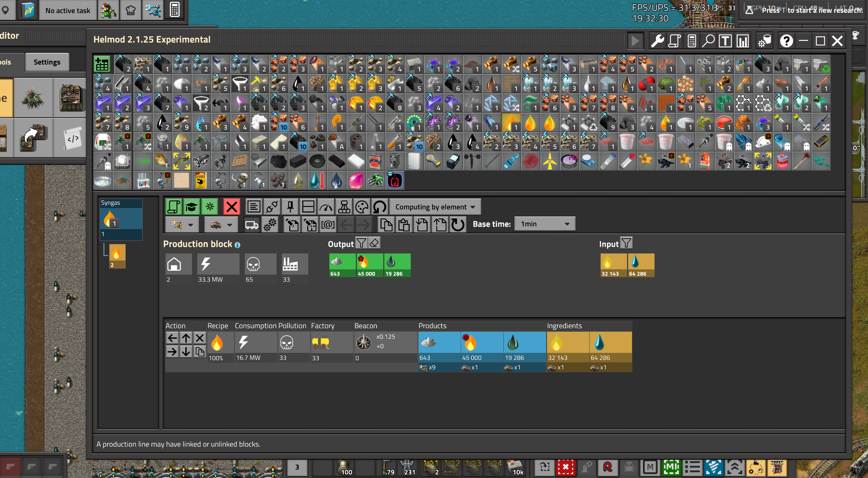
Task: Click the green table new line icon
Action: 102,64
